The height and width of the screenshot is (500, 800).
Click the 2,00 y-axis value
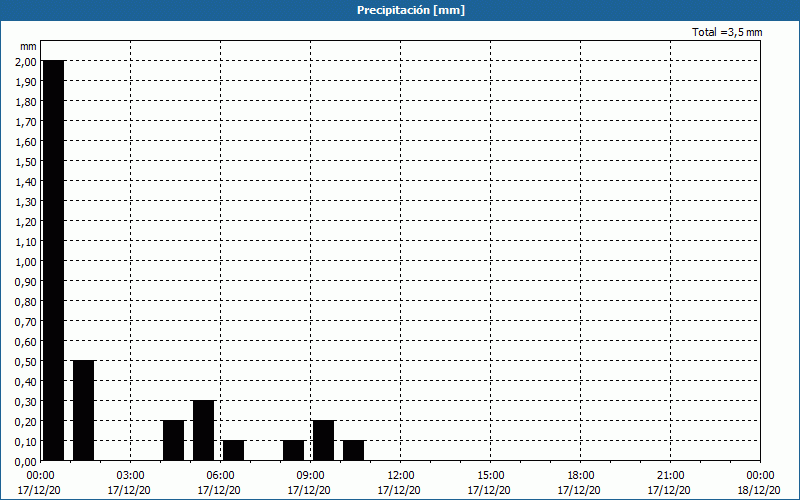tap(26, 62)
